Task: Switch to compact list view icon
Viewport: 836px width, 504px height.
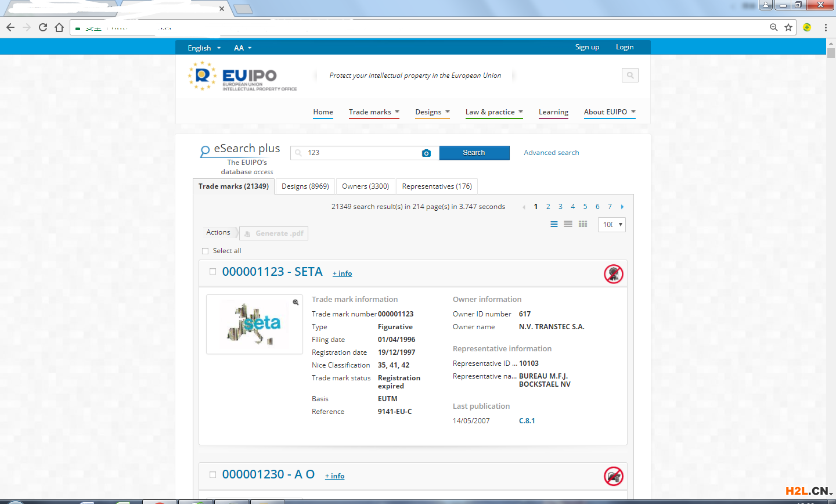Action: (x=568, y=224)
